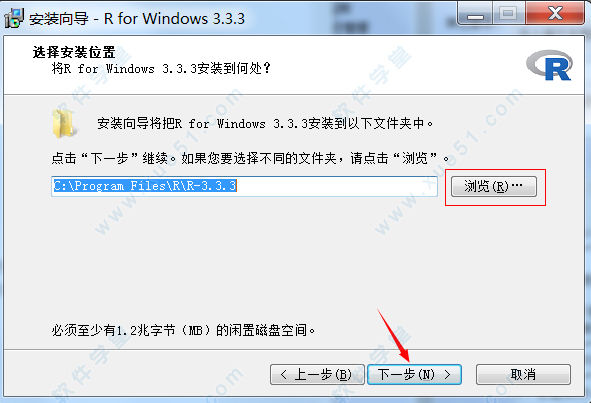591x403 pixels.
Task: Click the window title 安装向导 - R for Windows 3.3.3
Action: (137, 18)
